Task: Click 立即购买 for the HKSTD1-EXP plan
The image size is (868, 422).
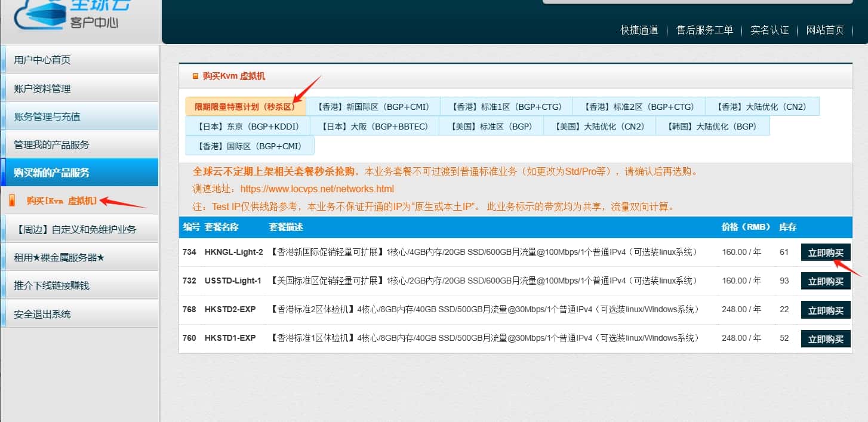Action: click(826, 338)
